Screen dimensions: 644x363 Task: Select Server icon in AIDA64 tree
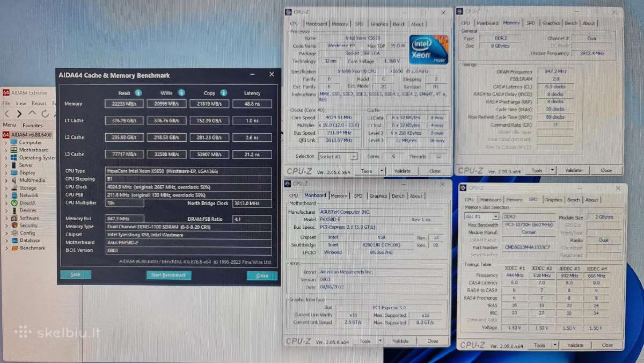pyautogui.click(x=13, y=165)
